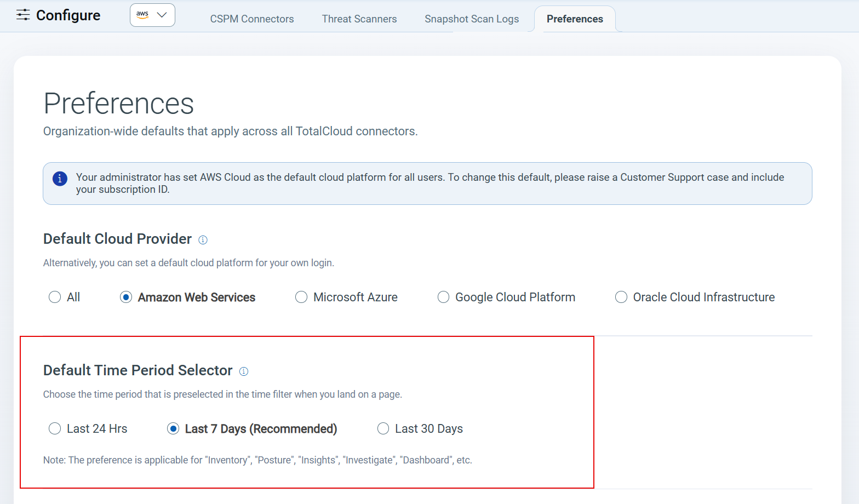The width and height of the screenshot is (859, 504).
Task: Select the All cloud provider radio button
Action: (55, 297)
